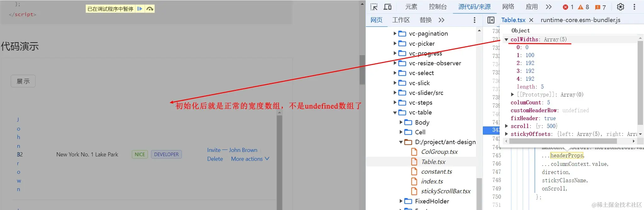Click the headerProps highlighted variable
The height and width of the screenshot is (210, 644).
567,155
